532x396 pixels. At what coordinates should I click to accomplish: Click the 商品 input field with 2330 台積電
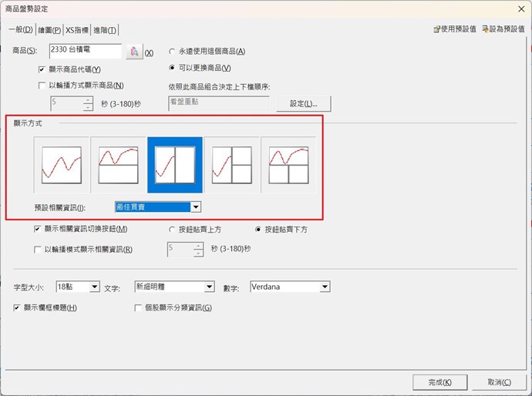(x=85, y=51)
